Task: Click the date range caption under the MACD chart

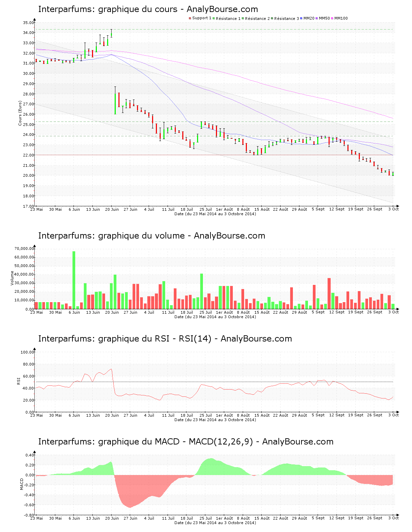Action: coord(215,523)
